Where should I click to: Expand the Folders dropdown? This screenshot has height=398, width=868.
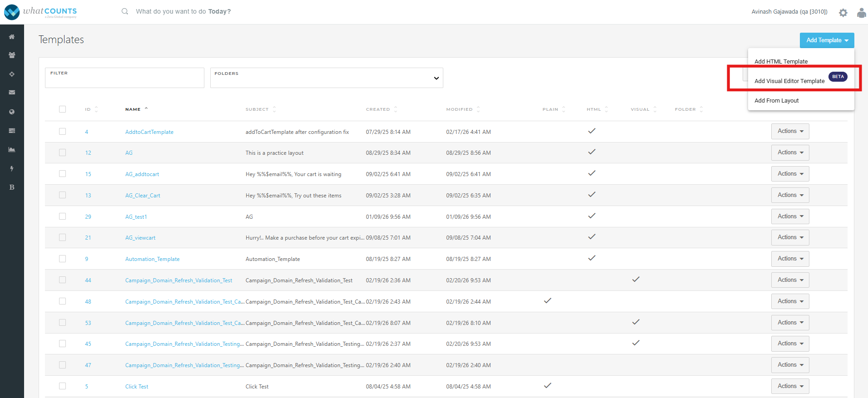pos(326,78)
